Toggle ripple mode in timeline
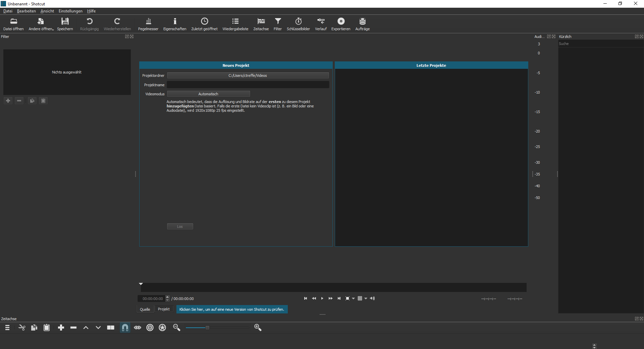Image resolution: width=644 pixels, height=349 pixels. [x=150, y=328]
